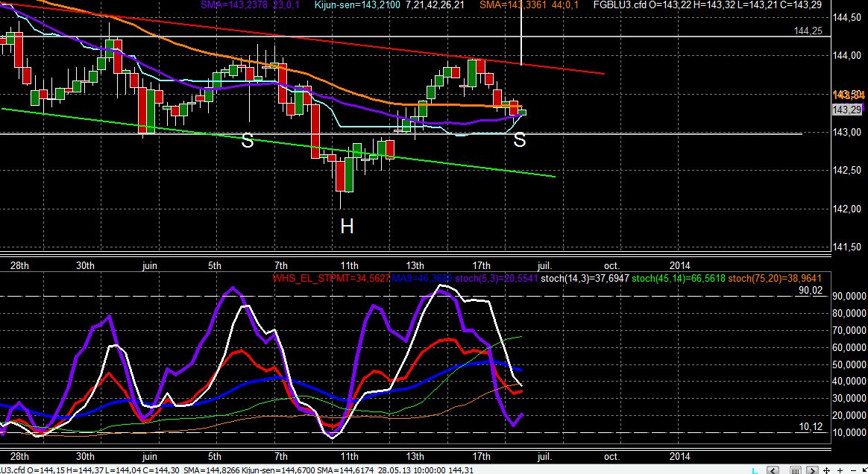Click the Kijun-sen=144,6700 status bar value
Screen dimensions: 868x474
278,470
